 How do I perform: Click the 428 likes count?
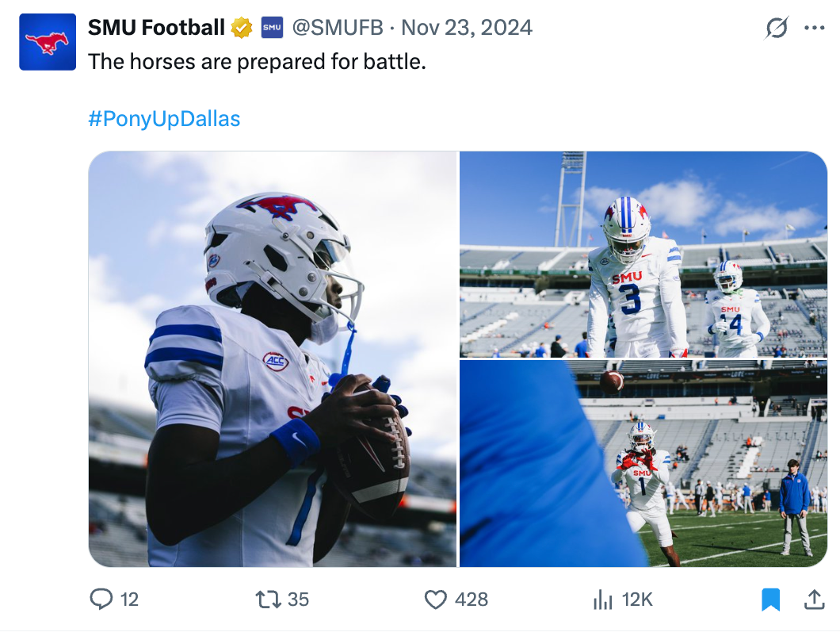tap(472, 600)
